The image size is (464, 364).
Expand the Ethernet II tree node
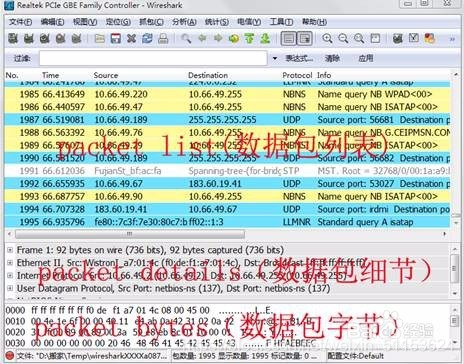tap(10, 263)
